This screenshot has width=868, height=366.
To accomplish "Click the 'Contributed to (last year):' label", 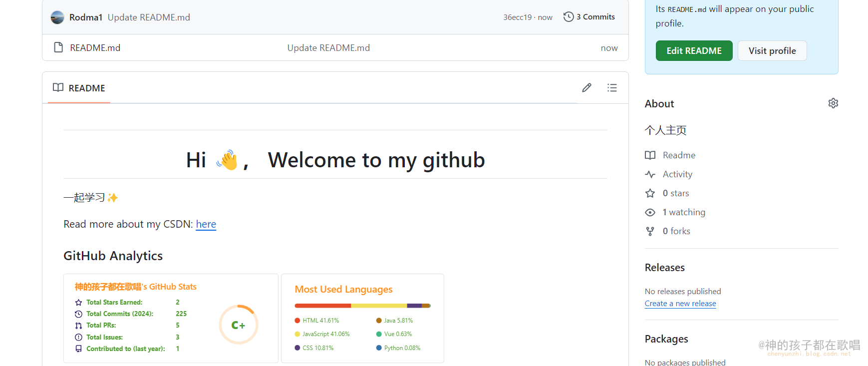I will tap(126, 349).
